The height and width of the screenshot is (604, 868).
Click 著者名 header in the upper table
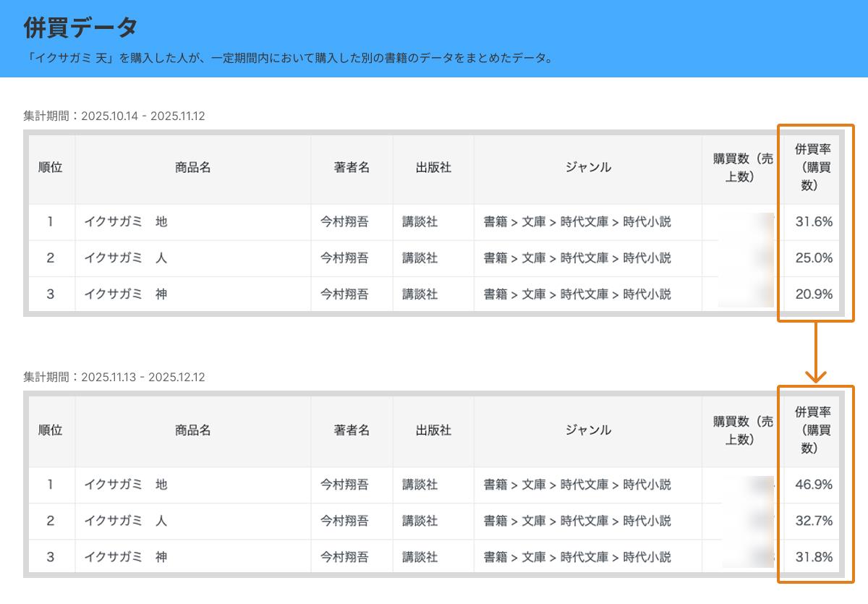[x=352, y=168]
